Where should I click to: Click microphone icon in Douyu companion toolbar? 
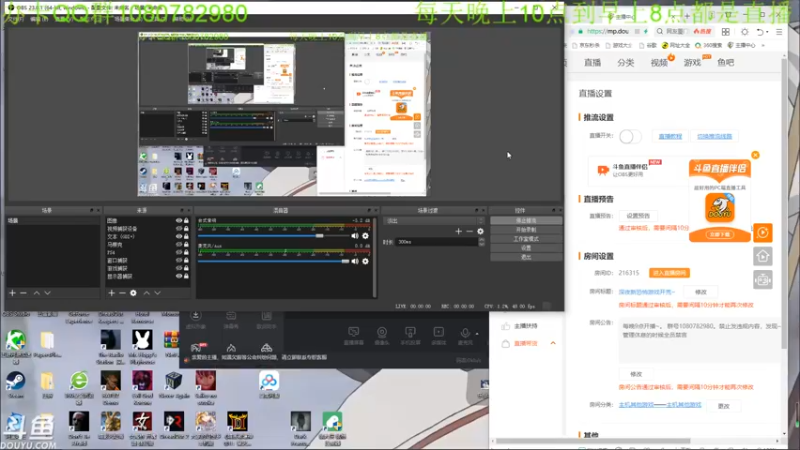(465, 334)
